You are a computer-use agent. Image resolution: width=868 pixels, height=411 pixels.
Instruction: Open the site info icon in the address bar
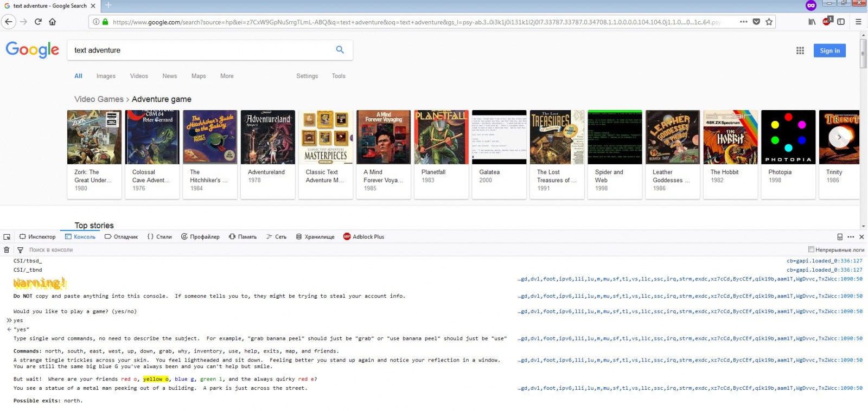pos(96,22)
